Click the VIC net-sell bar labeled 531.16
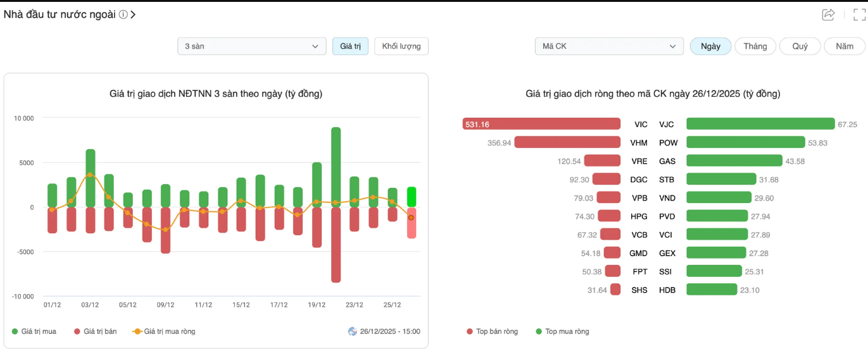 tap(541, 124)
